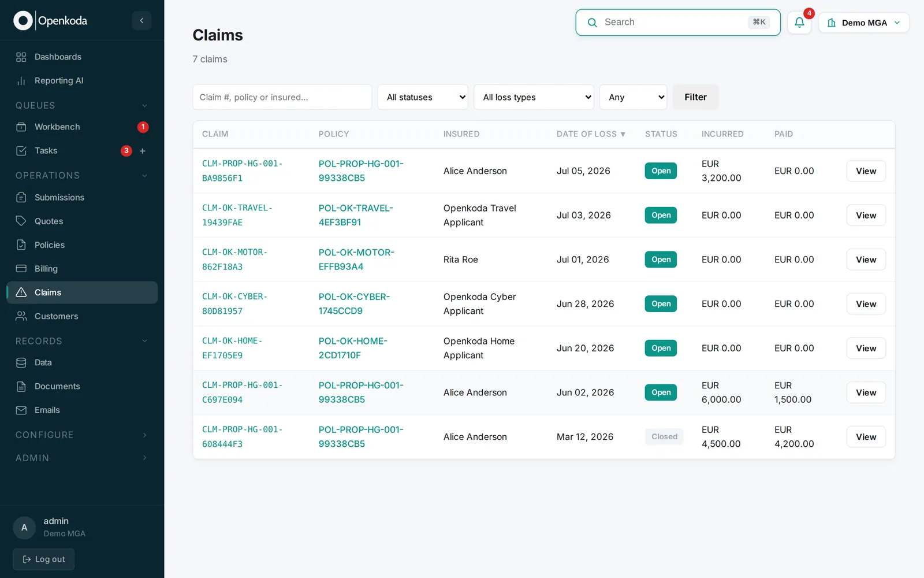Add a new task with the plus icon
924x578 pixels.
pos(143,151)
